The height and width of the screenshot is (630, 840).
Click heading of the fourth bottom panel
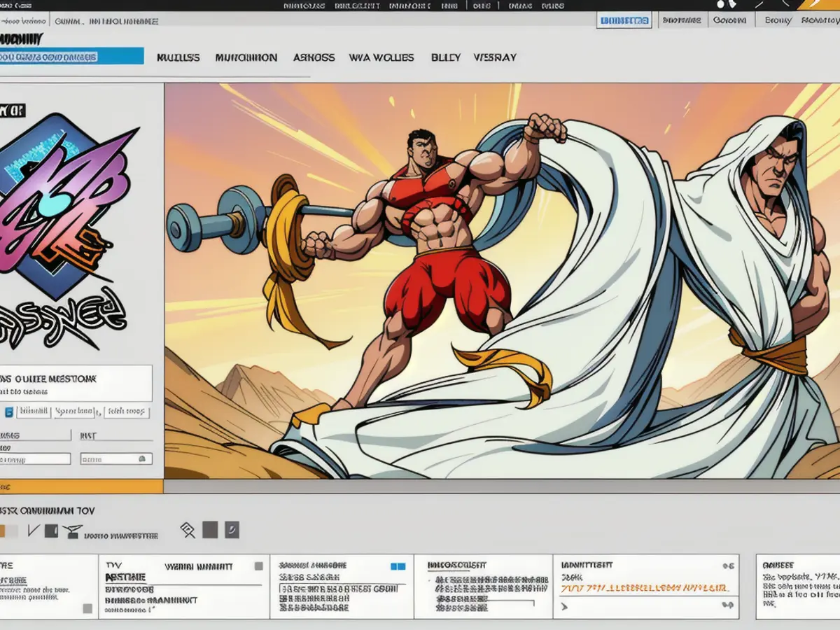coord(457,565)
